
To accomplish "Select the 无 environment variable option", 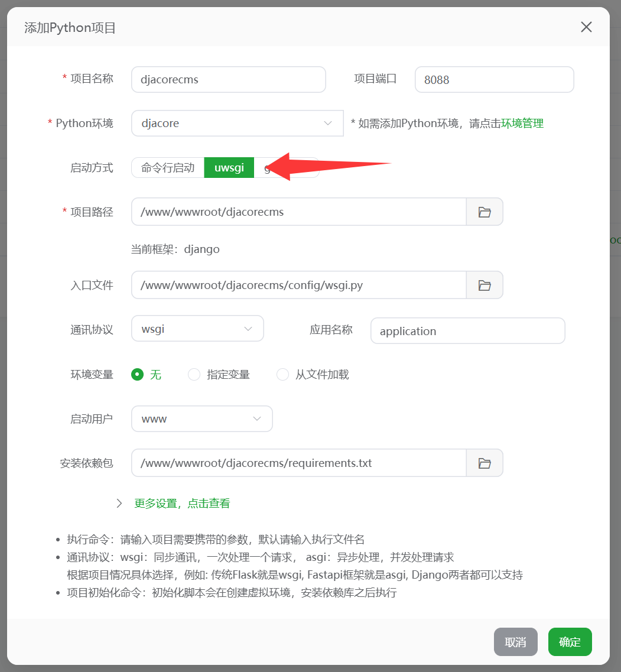I will click(x=138, y=374).
